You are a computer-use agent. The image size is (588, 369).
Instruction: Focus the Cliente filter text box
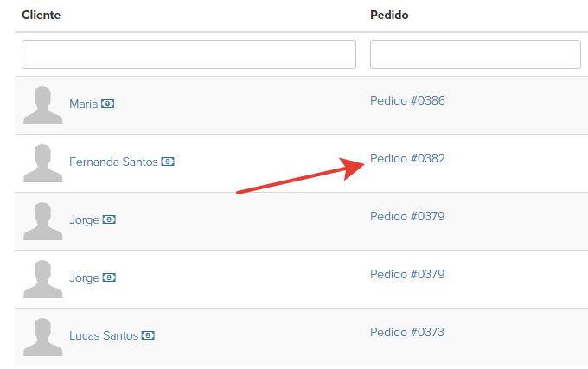(x=189, y=54)
